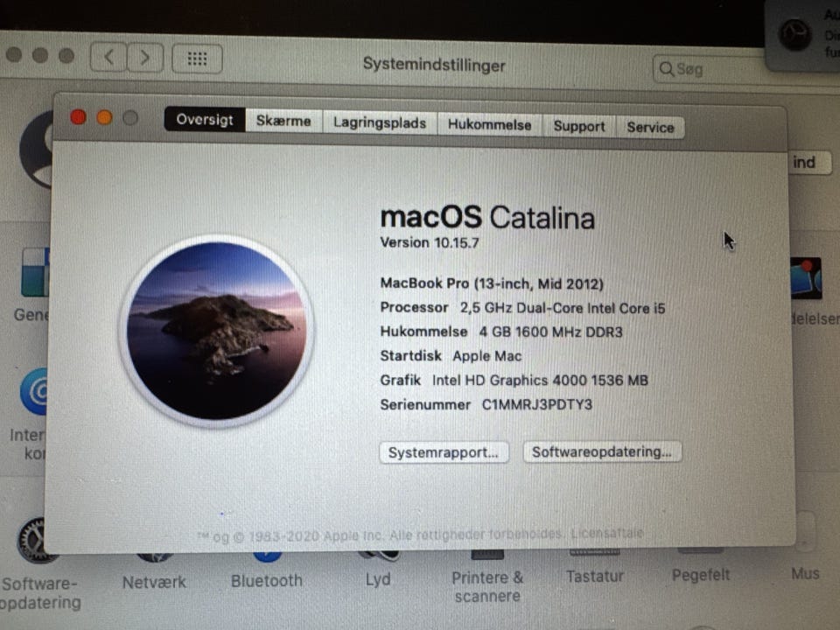Click the notification clock icon
The height and width of the screenshot is (630, 840).
794,35
